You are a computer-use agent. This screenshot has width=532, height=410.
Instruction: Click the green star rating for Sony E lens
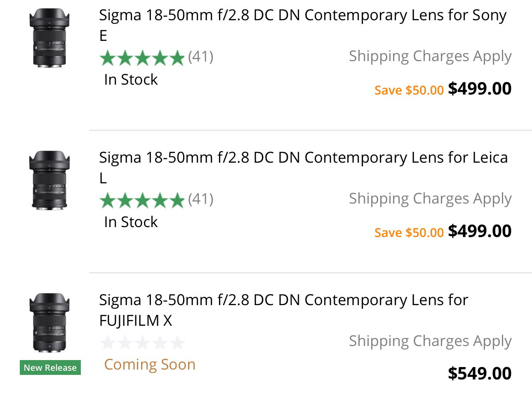(x=142, y=58)
